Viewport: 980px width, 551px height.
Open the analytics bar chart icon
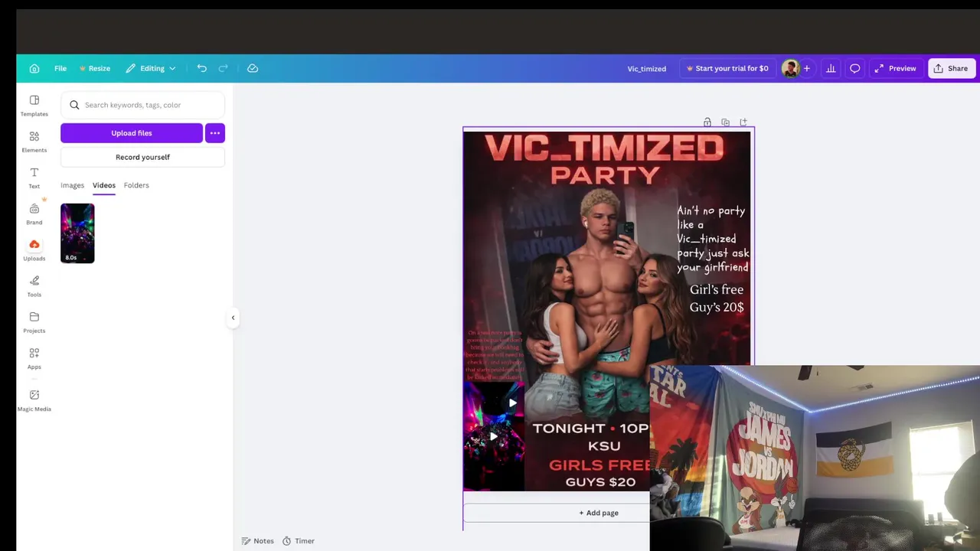(831, 68)
